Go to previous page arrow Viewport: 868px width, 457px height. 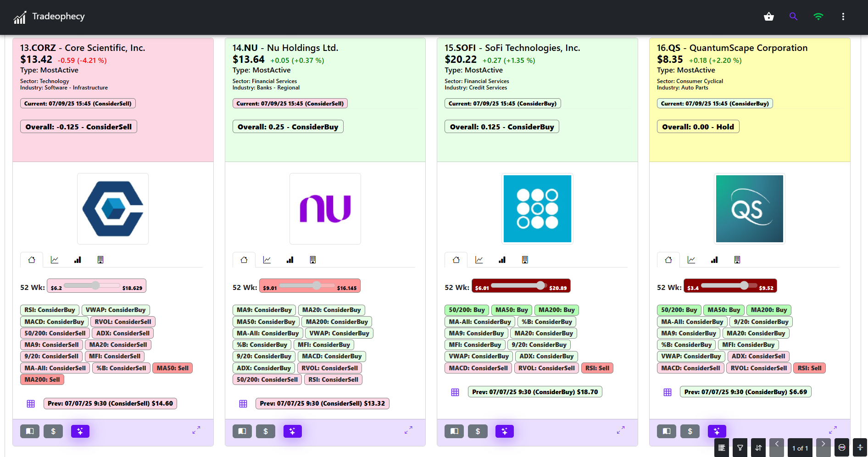[777, 448]
